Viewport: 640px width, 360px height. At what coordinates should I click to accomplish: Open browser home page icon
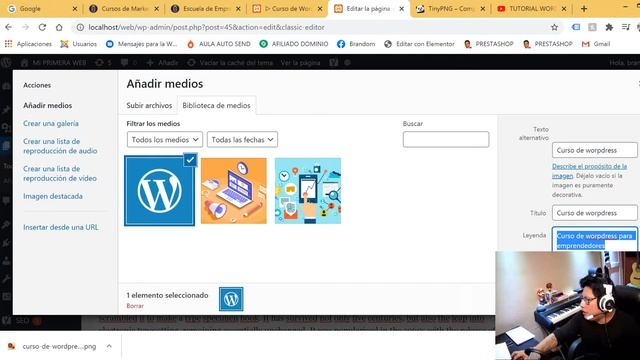[59, 27]
